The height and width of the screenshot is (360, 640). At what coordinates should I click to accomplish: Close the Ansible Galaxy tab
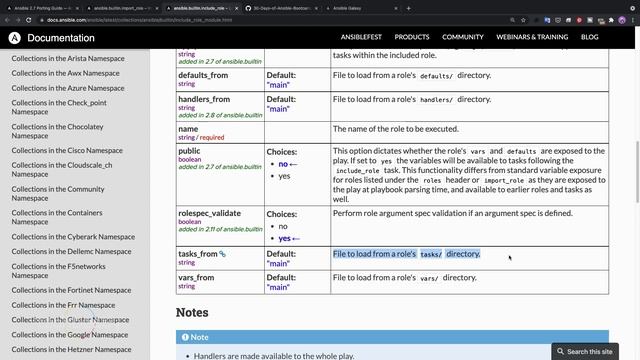(396, 8)
